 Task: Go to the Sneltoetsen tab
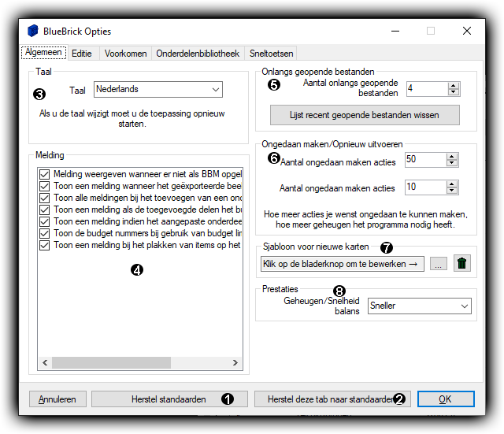[271, 54]
